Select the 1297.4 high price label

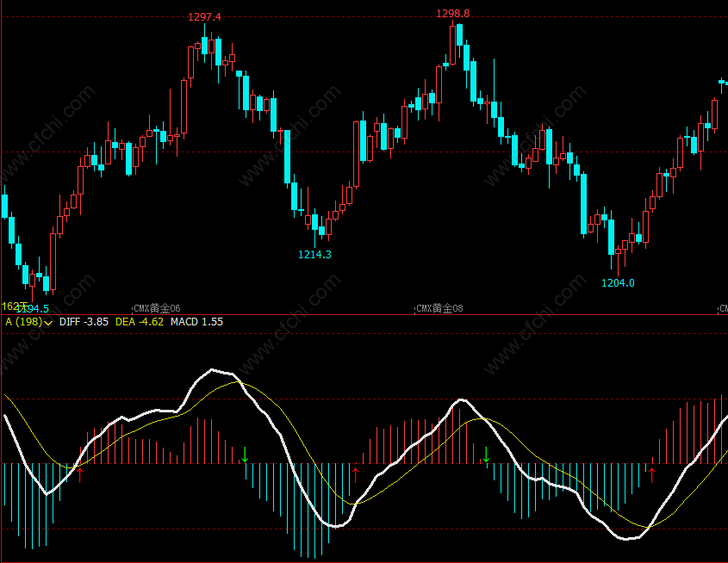[x=204, y=17]
